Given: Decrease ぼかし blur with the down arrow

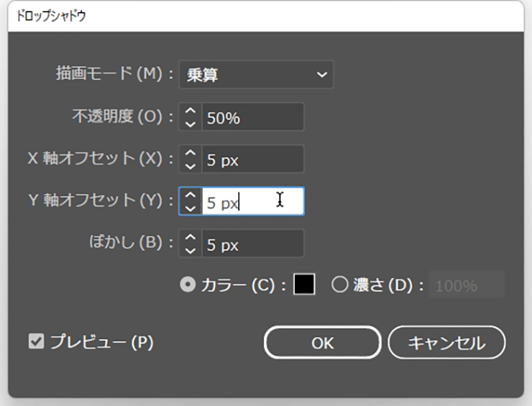Looking at the screenshot, I should [x=190, y=250].
